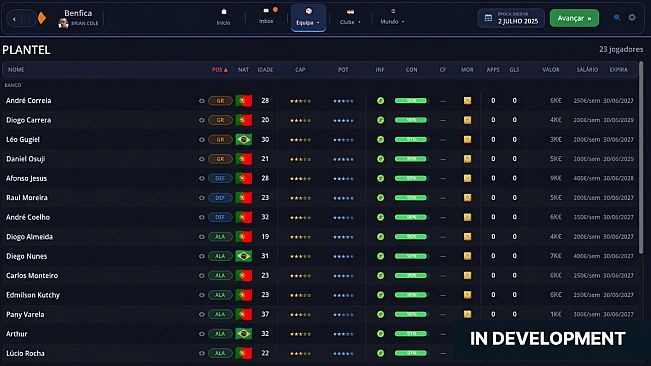Click Daniel Osuji's GR position badge
This screenshot has width=651, height=366.
coord(220,159)
